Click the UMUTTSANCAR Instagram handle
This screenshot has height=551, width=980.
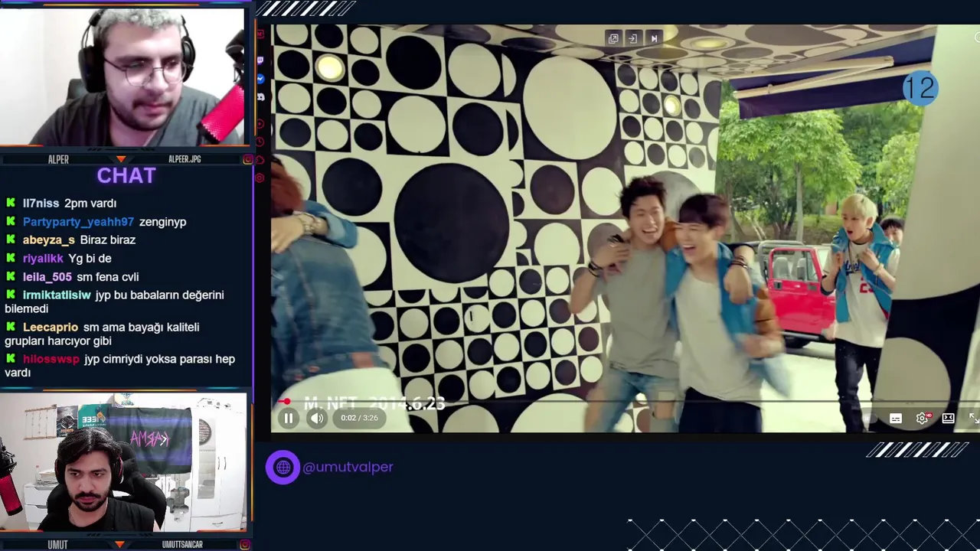182,544
